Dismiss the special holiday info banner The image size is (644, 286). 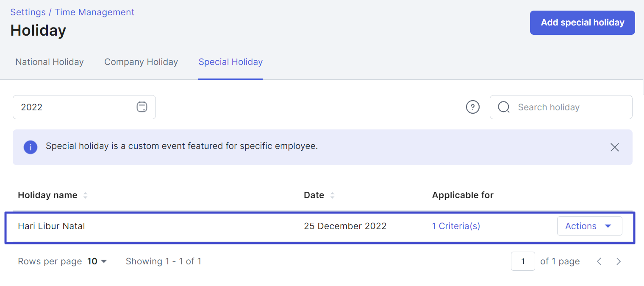pos(615,147)
